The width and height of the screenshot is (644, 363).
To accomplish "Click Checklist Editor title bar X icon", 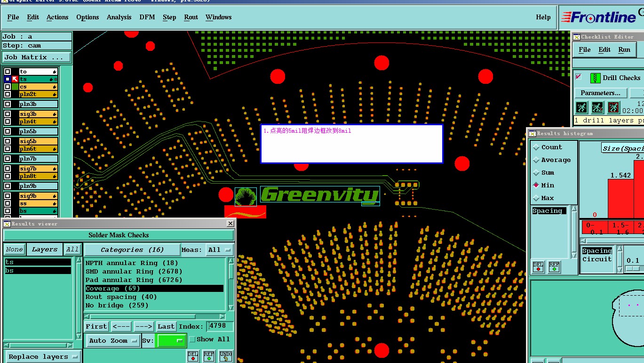I will 576,37.
